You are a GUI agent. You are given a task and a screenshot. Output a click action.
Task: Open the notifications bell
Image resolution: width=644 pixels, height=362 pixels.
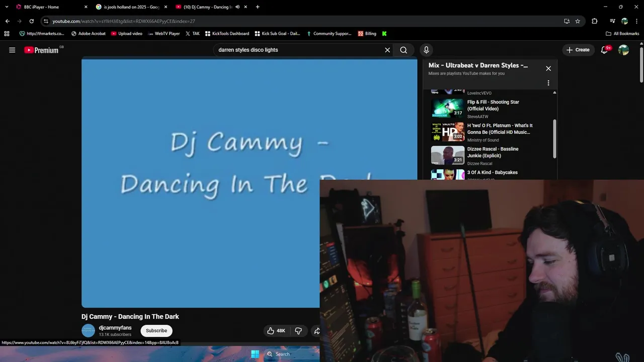[x=605, y=50]
